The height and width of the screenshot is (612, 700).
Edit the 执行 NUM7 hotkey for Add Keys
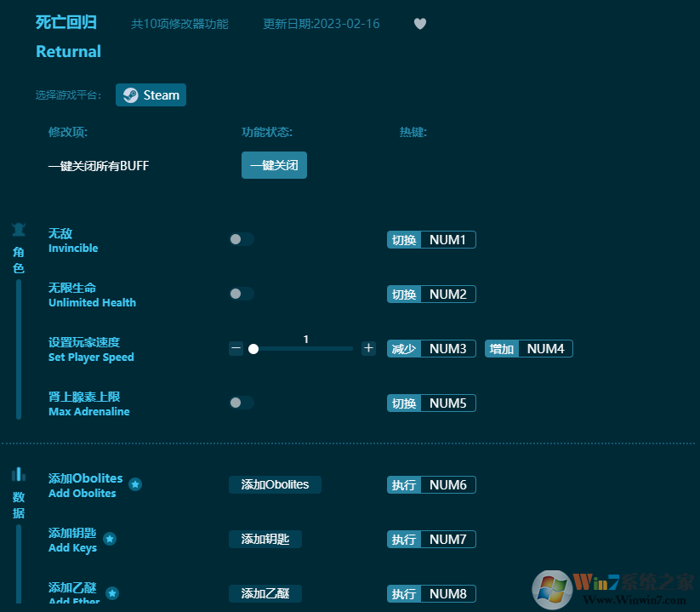431,540
